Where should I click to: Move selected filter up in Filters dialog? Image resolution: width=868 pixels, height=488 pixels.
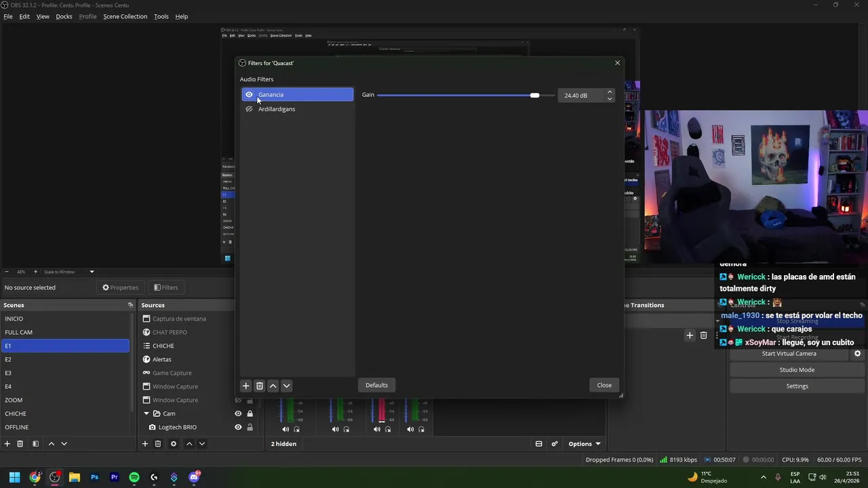coord(273,386)
